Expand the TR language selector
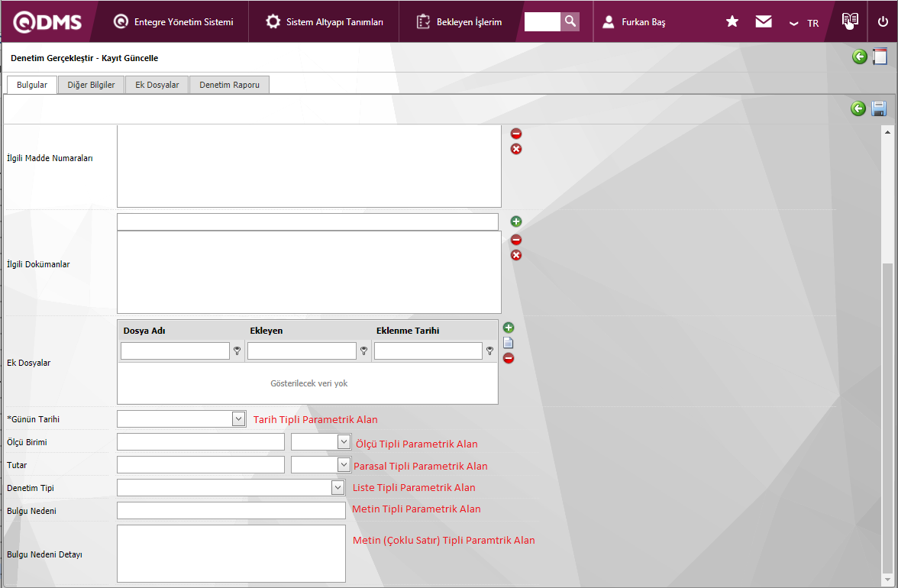This screenshot has height=588, width=898. [804, 24]
